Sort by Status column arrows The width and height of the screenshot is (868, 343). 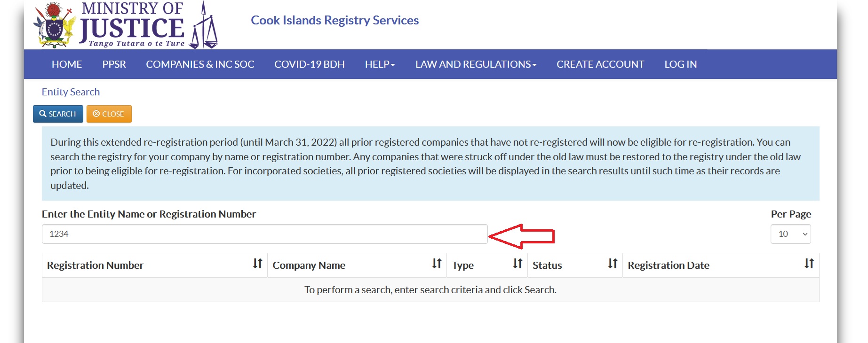tap(612, 264)
